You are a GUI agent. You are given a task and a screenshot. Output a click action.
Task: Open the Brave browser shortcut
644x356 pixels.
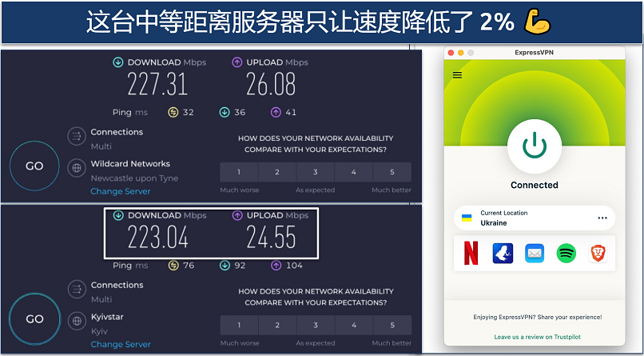click(598, 254)
